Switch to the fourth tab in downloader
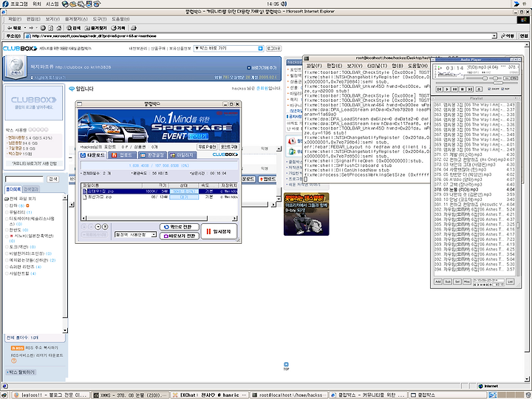This screenshot has width=532, height=399. coord(183,155)
